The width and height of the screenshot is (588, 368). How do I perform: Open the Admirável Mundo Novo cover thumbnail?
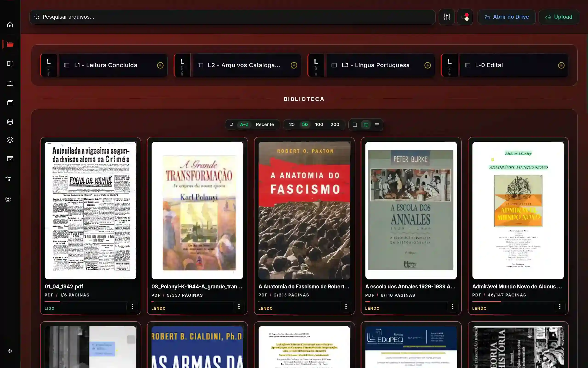518,210
